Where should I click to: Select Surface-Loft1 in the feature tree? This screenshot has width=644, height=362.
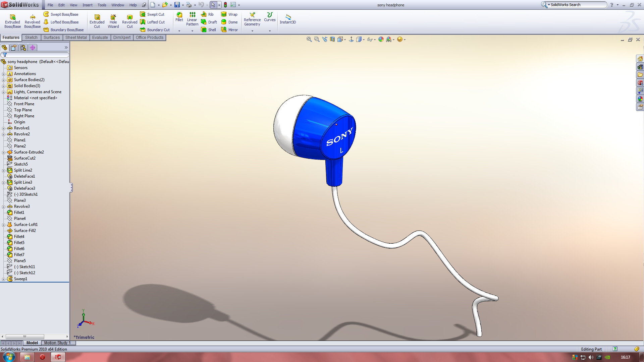tap(26, 225)
